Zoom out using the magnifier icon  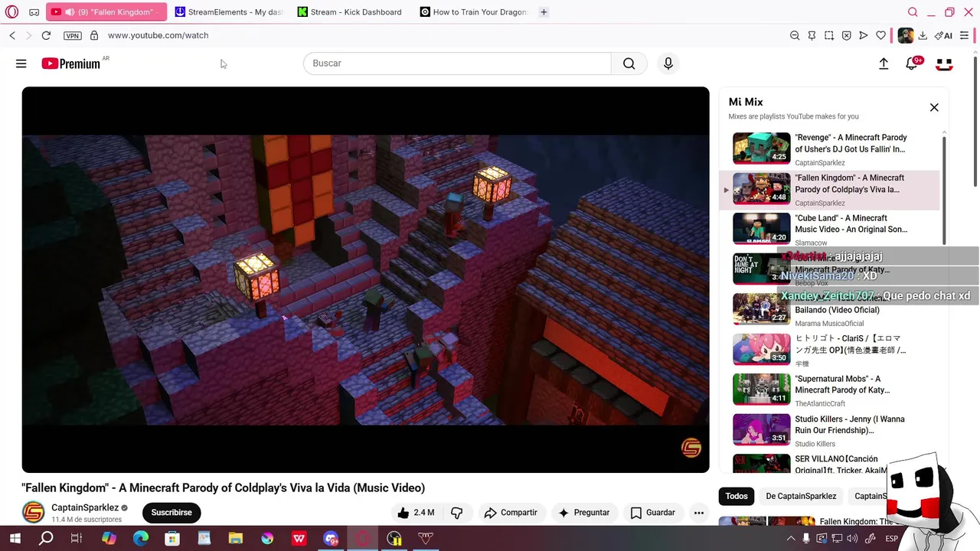click(x=795, y=35)
